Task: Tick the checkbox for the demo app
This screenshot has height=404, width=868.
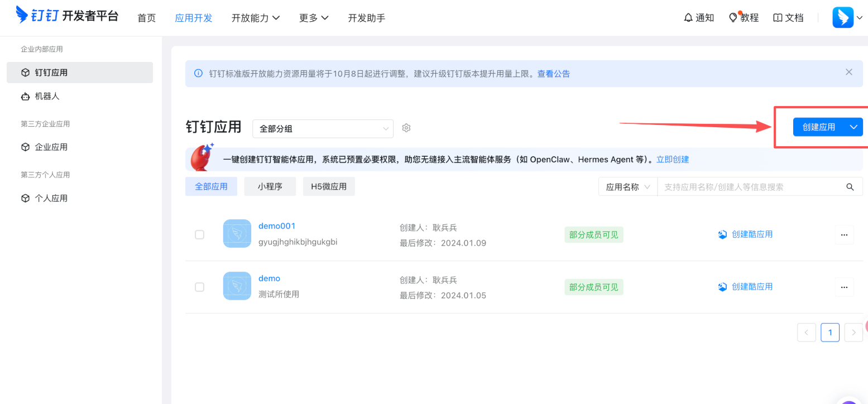Action: click(199, 287)
